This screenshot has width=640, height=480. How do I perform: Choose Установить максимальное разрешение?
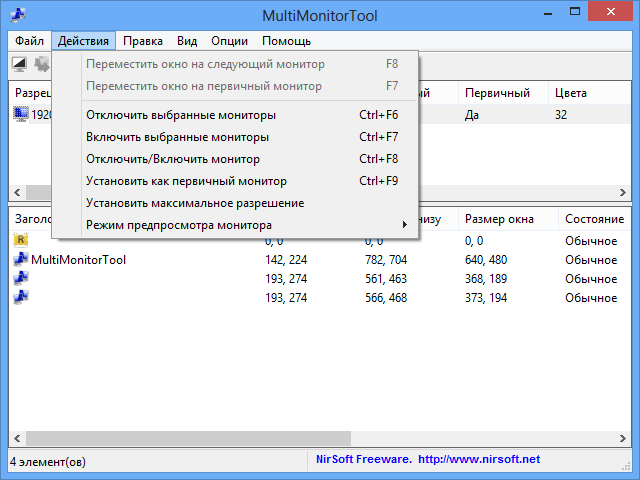click(235, 203)
